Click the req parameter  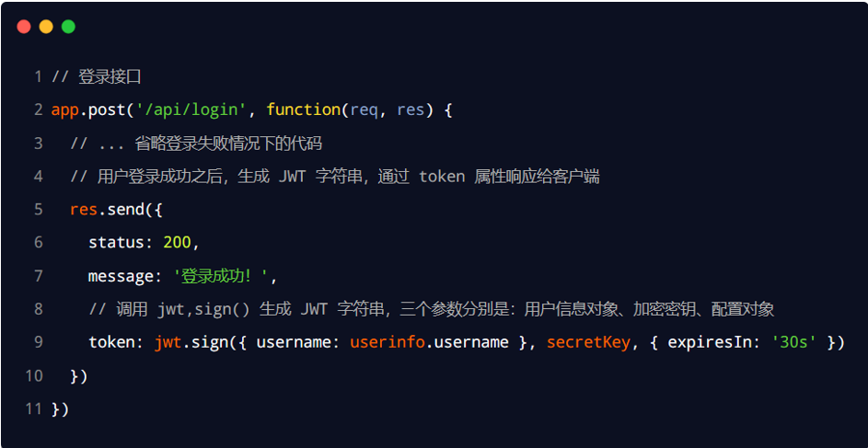click(364, 110)
